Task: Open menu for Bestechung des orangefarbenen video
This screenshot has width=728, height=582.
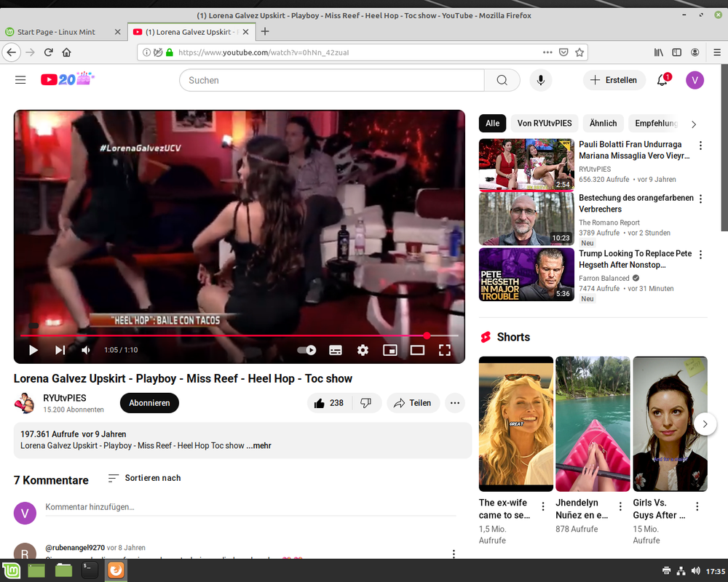Action: [700, 199]
